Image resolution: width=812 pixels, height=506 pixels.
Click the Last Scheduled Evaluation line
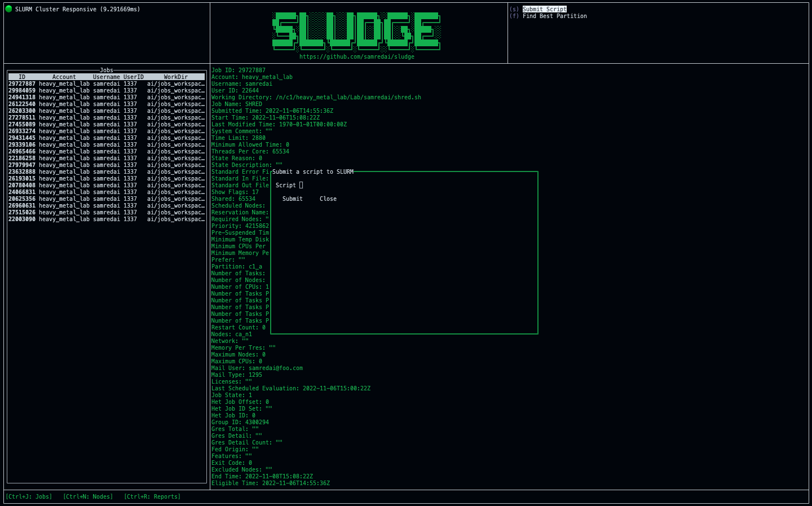pyautogui.click(x=291, y=388)
